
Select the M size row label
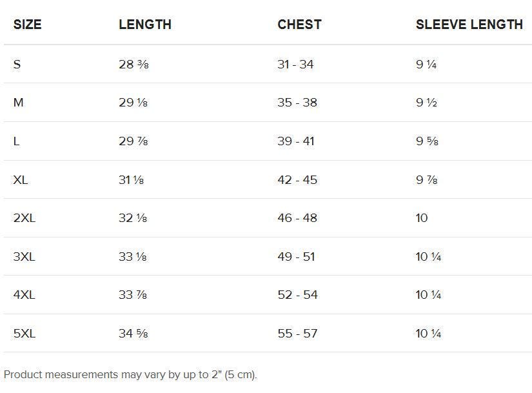(x=18, y=103)
